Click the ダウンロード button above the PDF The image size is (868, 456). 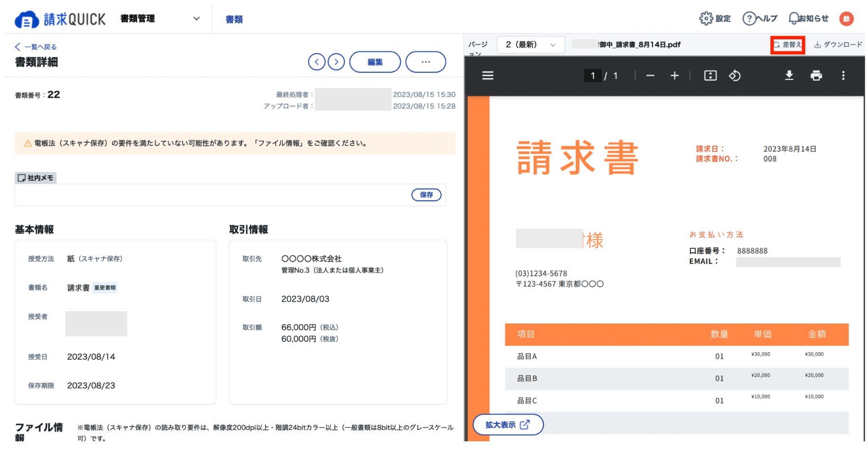point(838,45)
